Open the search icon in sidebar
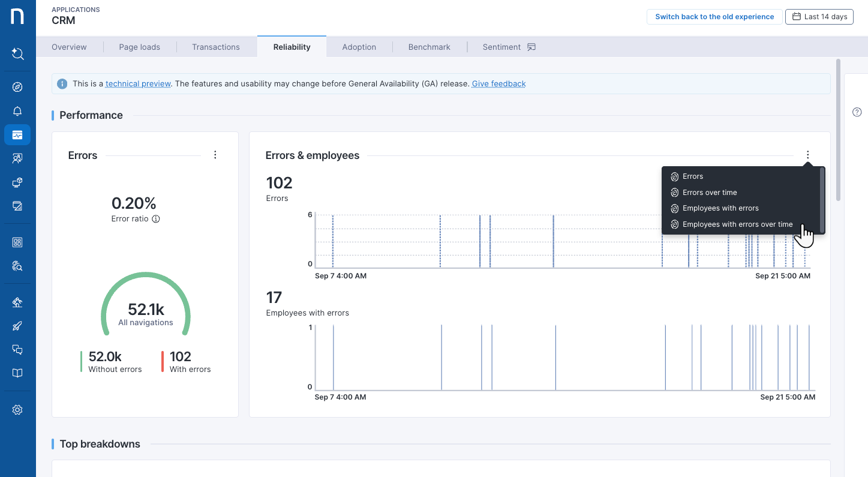 coord(17,54)
